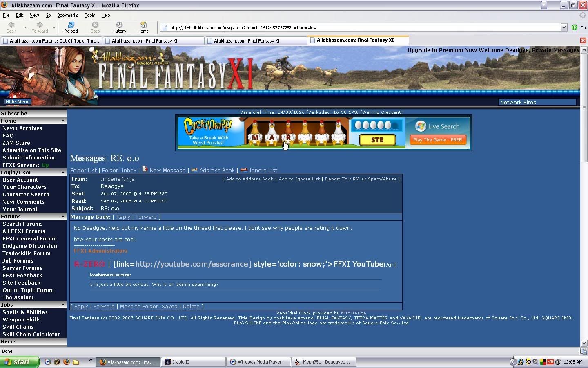This screenshot has height=368, width=588.
Task: Open the MithraPride link
Action: click(353, 313)
